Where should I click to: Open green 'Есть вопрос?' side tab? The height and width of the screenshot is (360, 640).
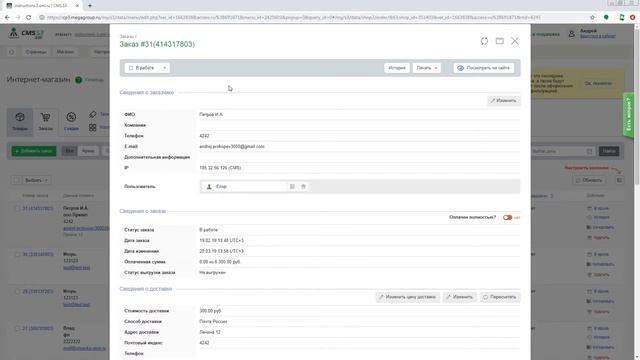click(x=629, y=116)
